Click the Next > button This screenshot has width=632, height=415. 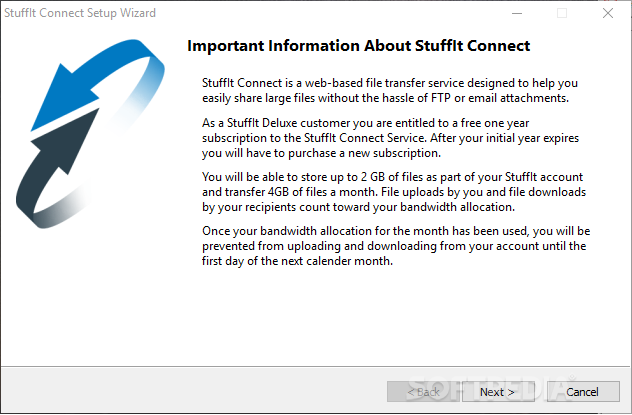498,392
